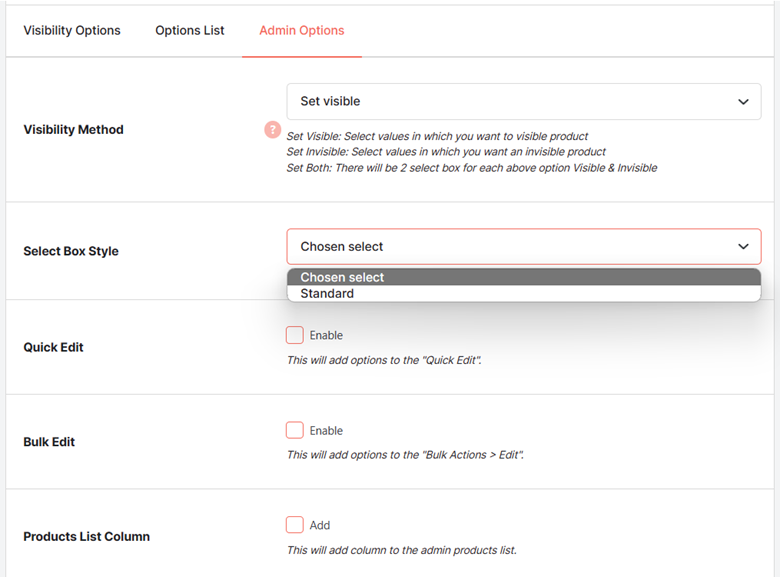Image resolution: width=780 pixels, height=577 pixels.
Task: Click the Enable label beside Quick Edit
Action: [326, 335]
